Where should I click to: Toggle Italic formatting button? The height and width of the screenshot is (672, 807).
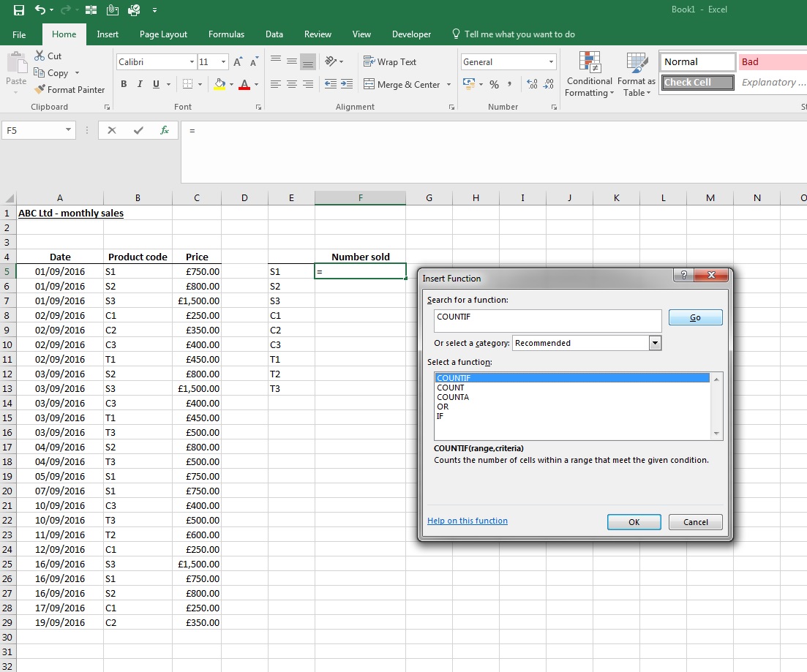point(140,84)
